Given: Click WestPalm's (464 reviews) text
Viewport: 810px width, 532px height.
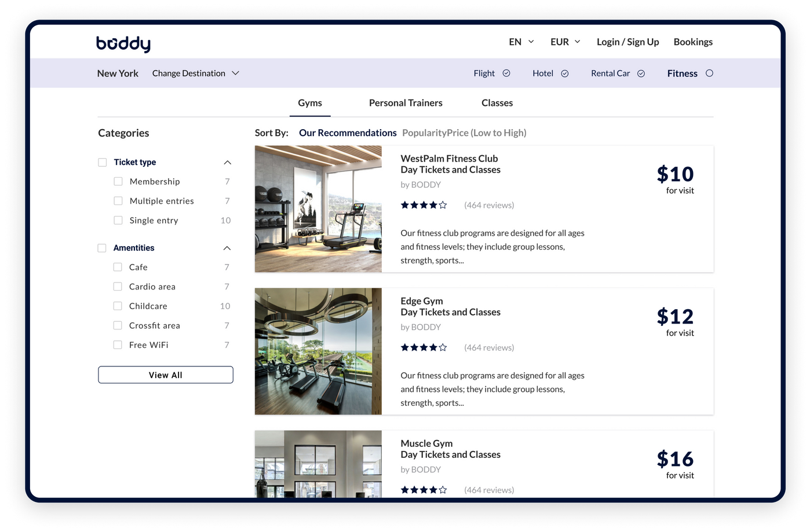Looking at the screenshot, I should (x=489, y=206).
